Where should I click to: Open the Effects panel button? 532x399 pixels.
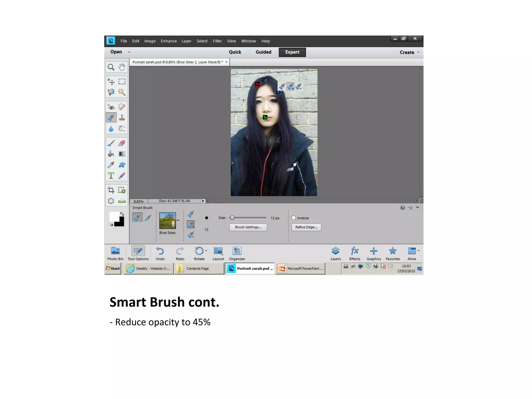[355, 254]
